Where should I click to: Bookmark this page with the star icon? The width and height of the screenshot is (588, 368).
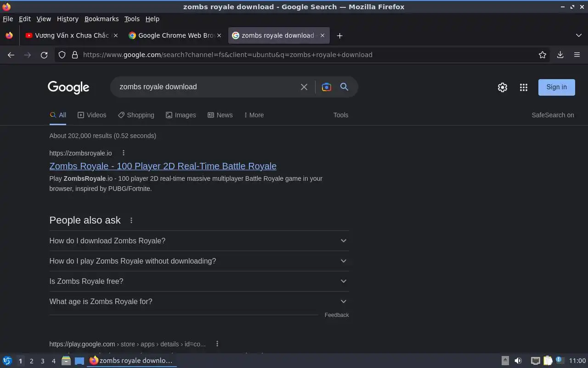coord(543,55)
